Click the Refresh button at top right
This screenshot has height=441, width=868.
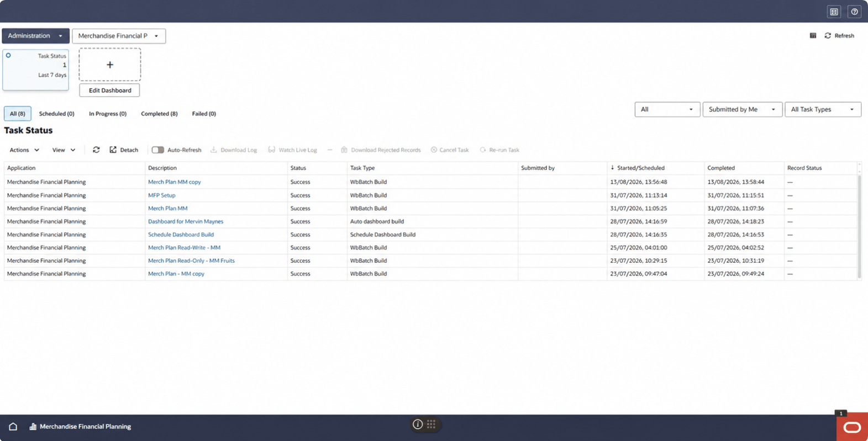point(839,36)
